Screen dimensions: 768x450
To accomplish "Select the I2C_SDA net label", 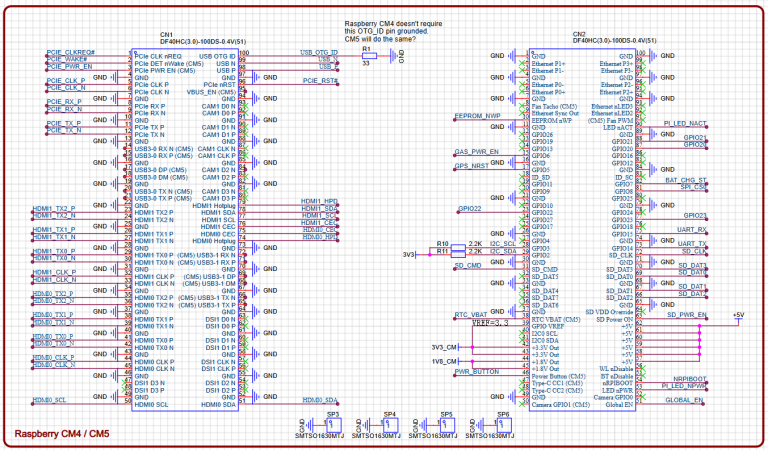I will [503, 251].
